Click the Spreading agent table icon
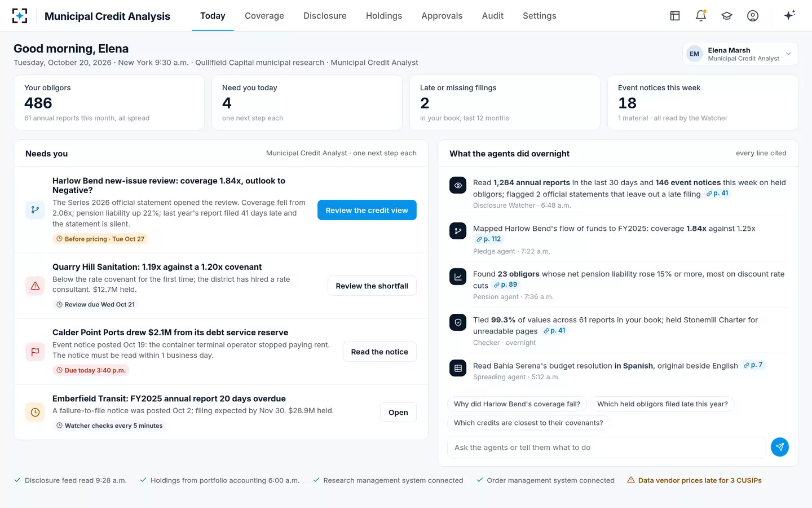Viewport: 812px width, 508px height. [458, 368]
